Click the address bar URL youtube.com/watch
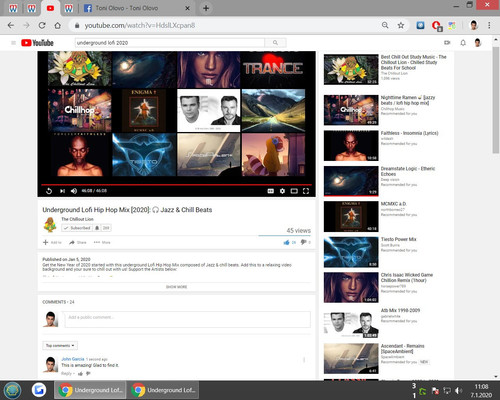 139,25
